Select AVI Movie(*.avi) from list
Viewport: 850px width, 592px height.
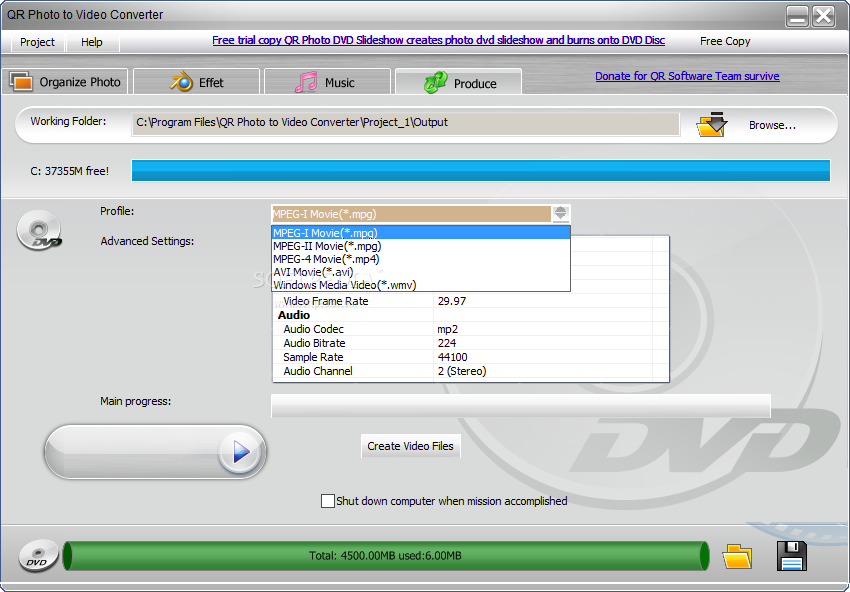[421, 272]
